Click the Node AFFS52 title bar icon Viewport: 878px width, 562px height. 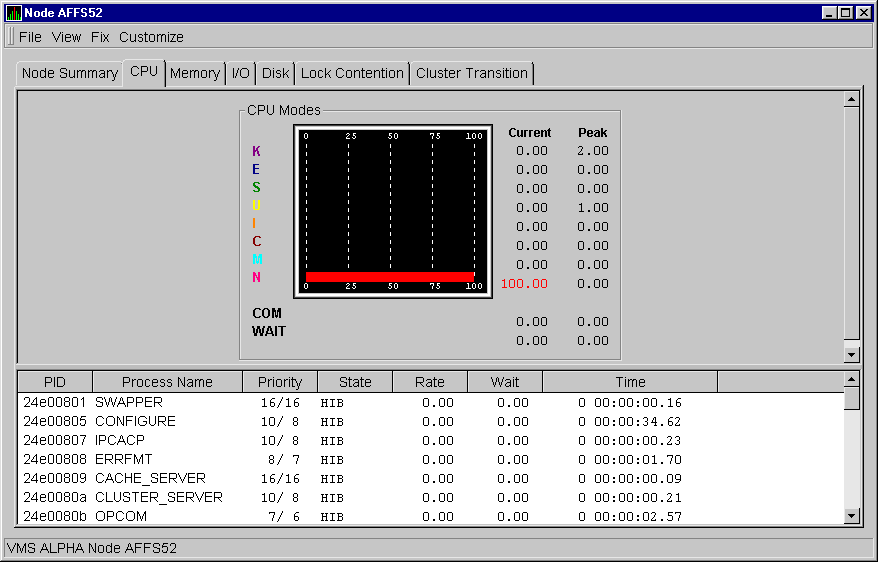click(13, 13)
